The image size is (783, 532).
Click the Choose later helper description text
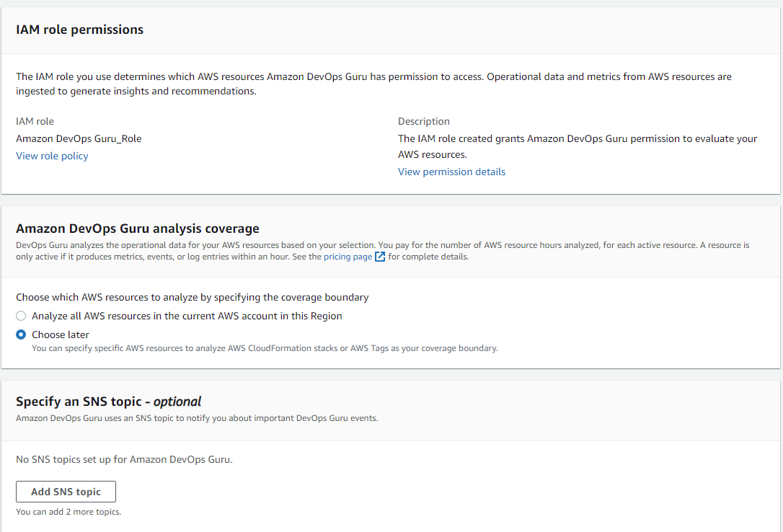tap(265, 348)
